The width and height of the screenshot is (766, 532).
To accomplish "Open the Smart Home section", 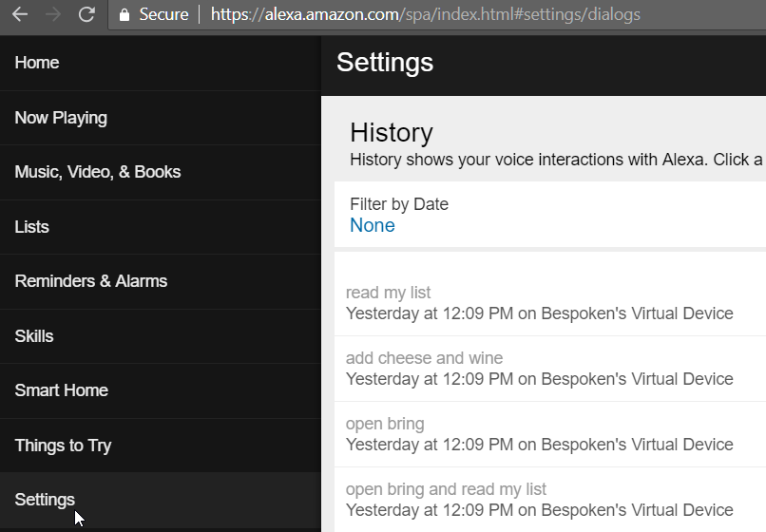I will pos(62,390).
